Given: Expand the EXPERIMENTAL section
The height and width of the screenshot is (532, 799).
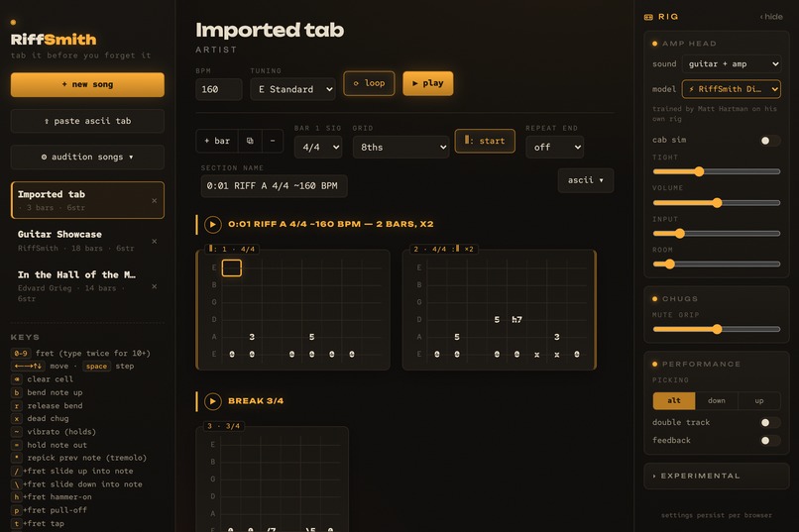Looking at the screenshot, I should (x=717, y=476).
